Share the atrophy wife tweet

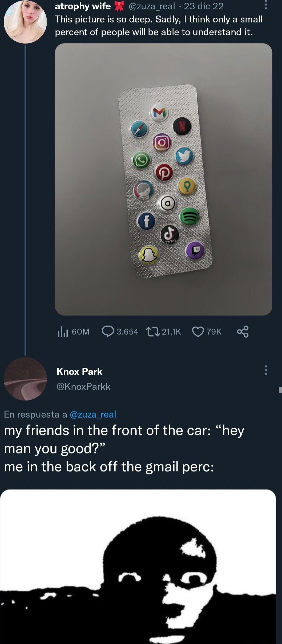point(243,332)
